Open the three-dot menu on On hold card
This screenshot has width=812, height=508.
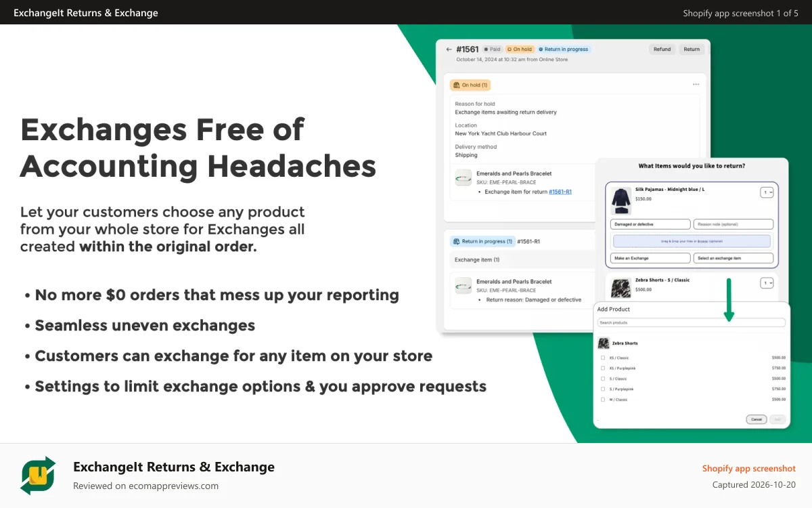(x=696, y=85)
